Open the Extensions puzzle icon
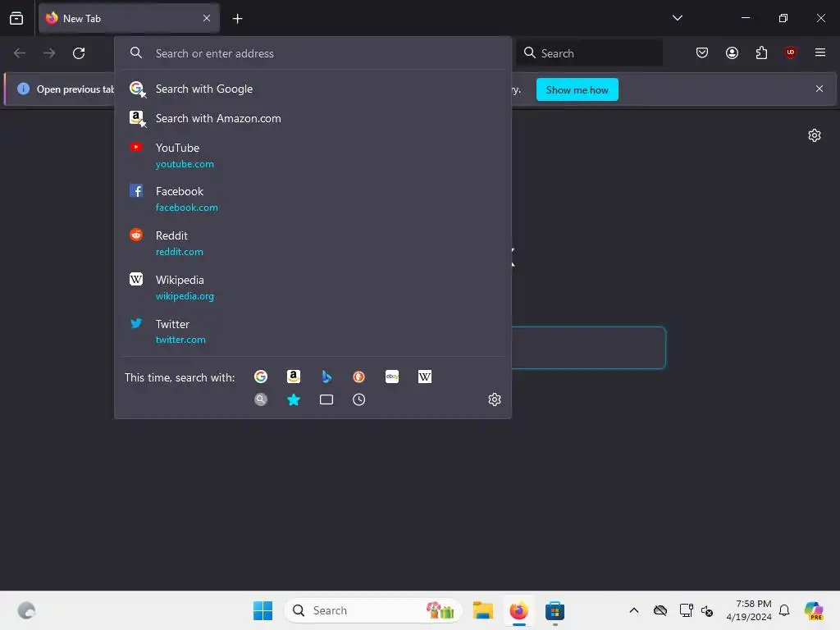The image size is (840, 630). [x=761, y=52]
